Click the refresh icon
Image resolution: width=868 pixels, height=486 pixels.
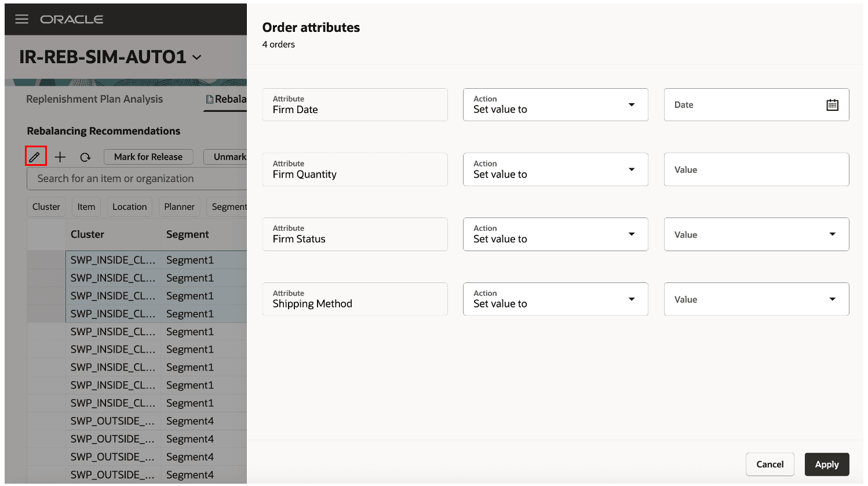[x=85, y=157]
